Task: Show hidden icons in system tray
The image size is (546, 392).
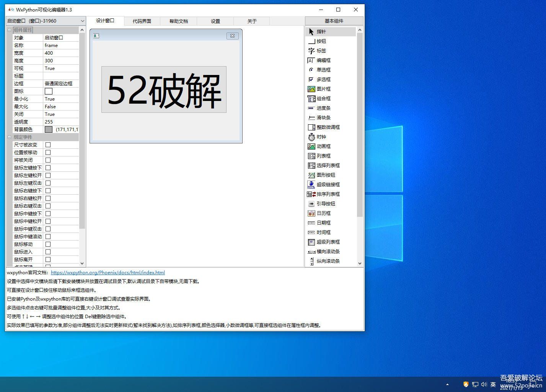Action: point(447,384)
